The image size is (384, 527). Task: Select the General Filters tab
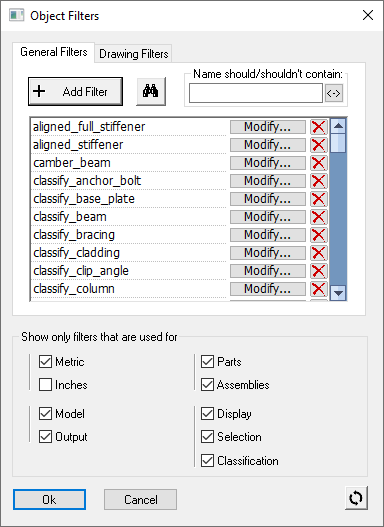pyautogui.click(x=54, y=52)
